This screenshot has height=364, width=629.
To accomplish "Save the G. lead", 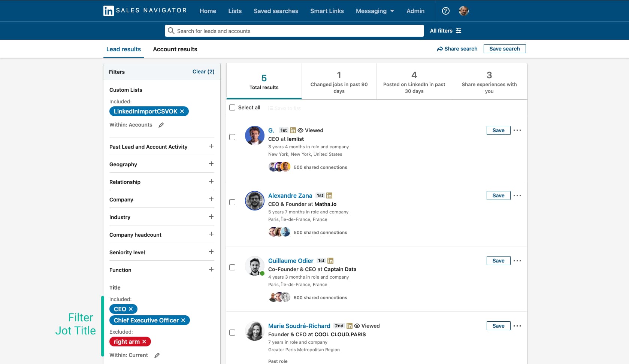I will tap(498, 130).
